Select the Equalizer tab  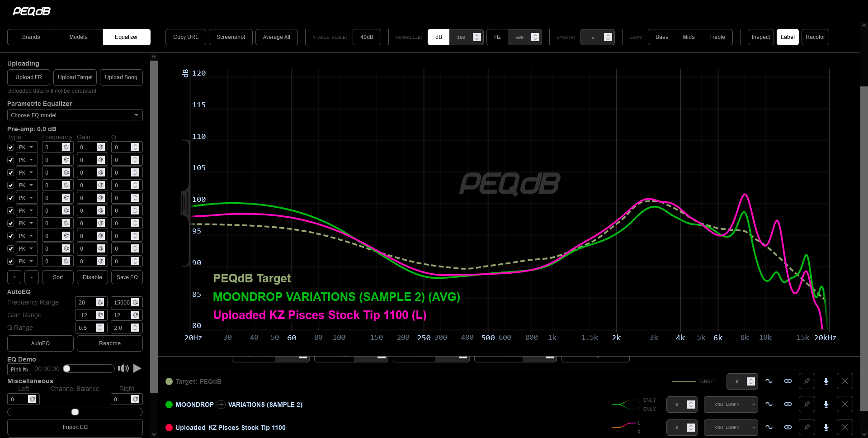(127, 37)
